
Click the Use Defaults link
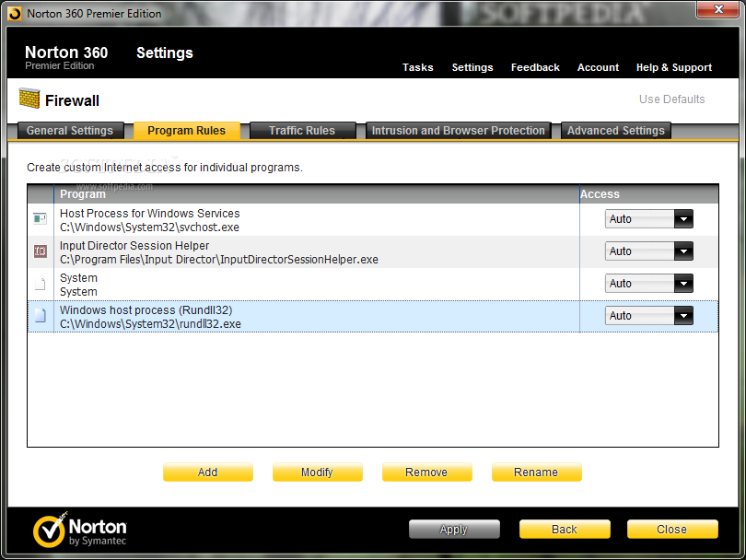pyautogui.click(x=671, y=99)
